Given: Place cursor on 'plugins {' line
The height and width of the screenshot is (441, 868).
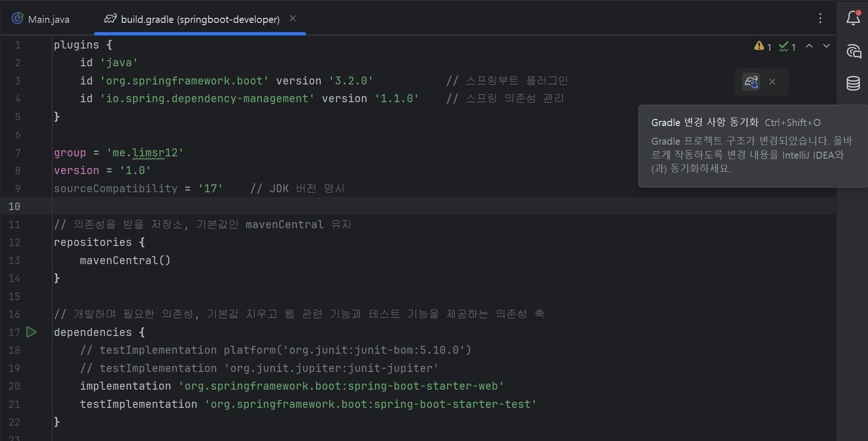Looking at the screenshot, I should tap(83, 45).
